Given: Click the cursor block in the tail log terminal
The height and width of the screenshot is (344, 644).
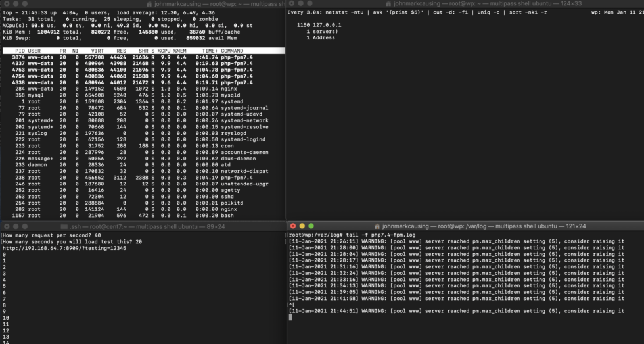Looking at the screenshot, I should [290, 318].
